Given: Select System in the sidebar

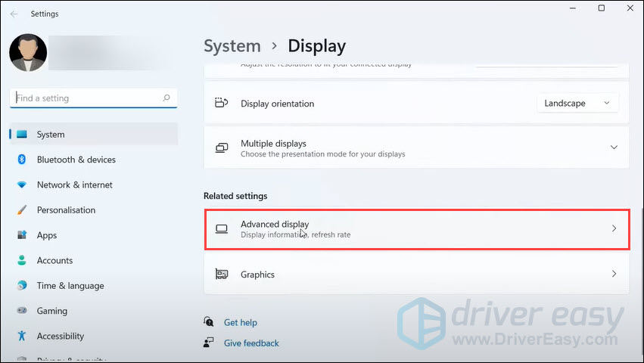Looking at the screenshot, I should pos(51,135).
